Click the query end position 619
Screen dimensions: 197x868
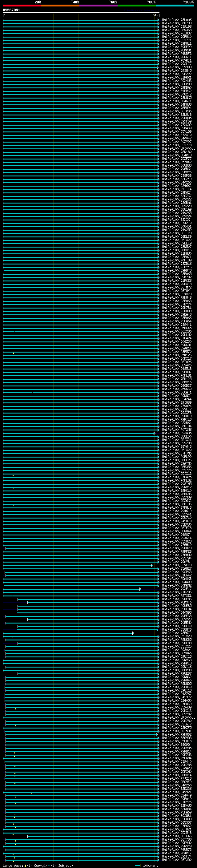click(155, 15)
